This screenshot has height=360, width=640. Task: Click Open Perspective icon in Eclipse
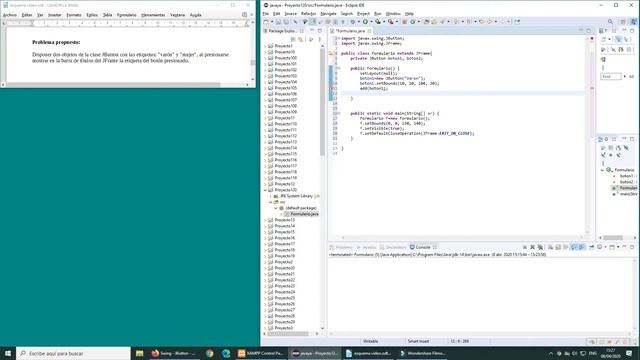623,22
